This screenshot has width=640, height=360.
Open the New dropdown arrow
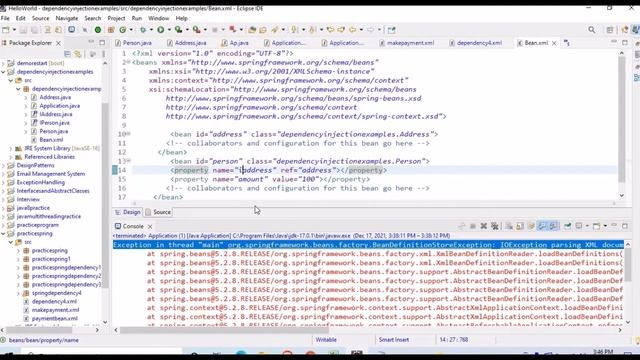click(14, 30)
